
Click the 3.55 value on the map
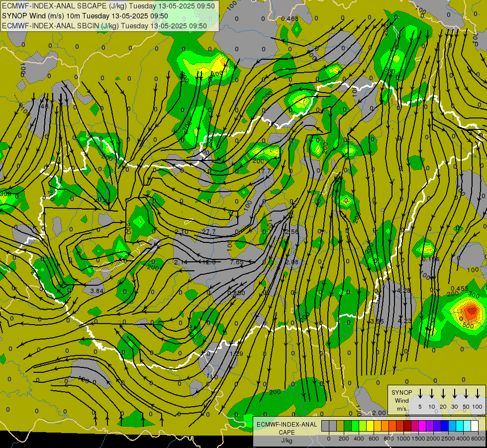pos(377,321)
